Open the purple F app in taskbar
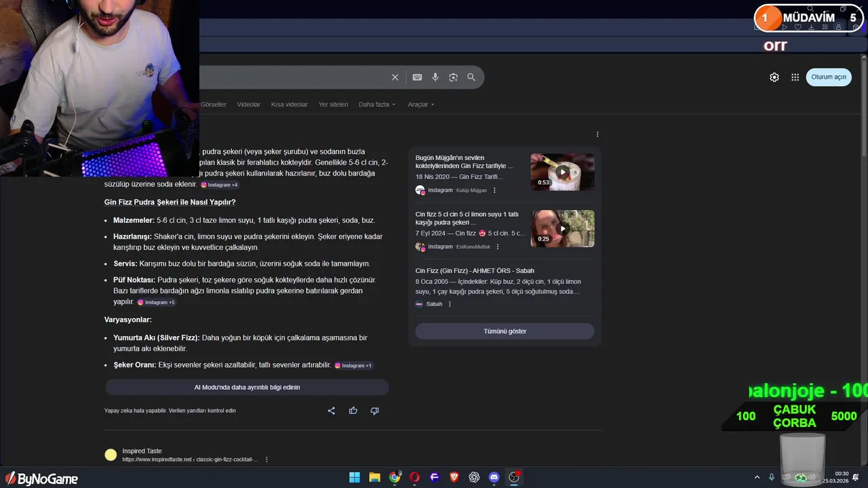Image resolution: width=868 pixels, height=488 pixels. 435,477
